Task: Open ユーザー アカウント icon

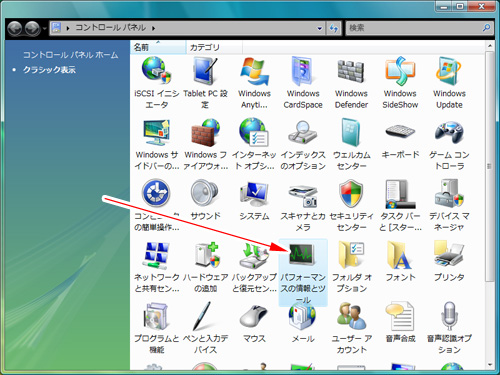Action: click(351, 316)
